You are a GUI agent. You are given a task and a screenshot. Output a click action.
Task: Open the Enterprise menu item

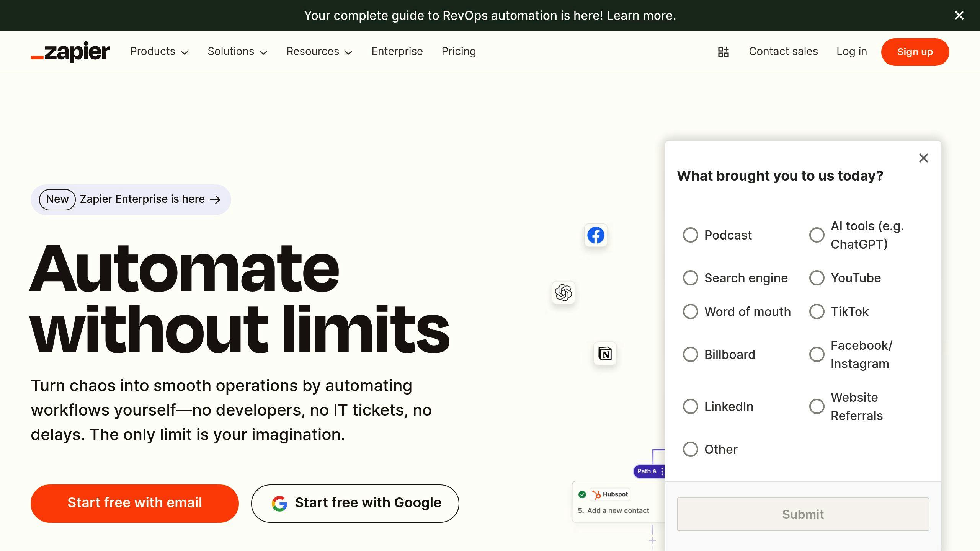397,52
